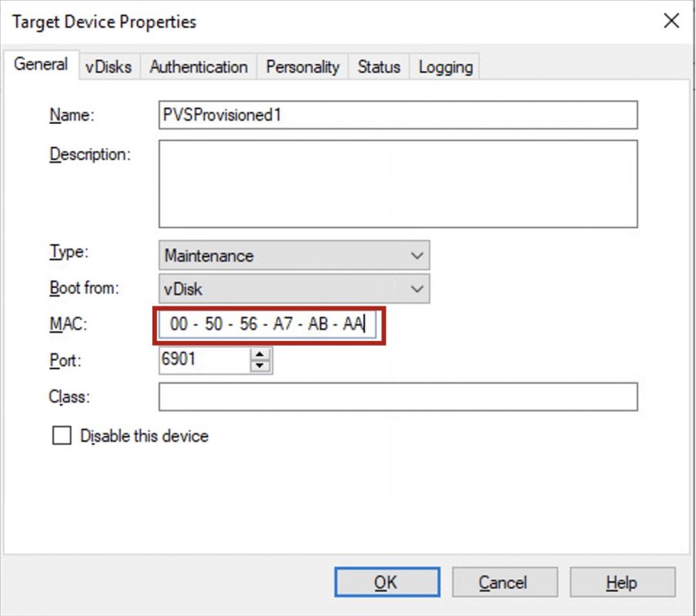Viewport: 696px width, 616px height.
Task: Decrease the Port value with down arrow
Action: (x=262, y=366)
